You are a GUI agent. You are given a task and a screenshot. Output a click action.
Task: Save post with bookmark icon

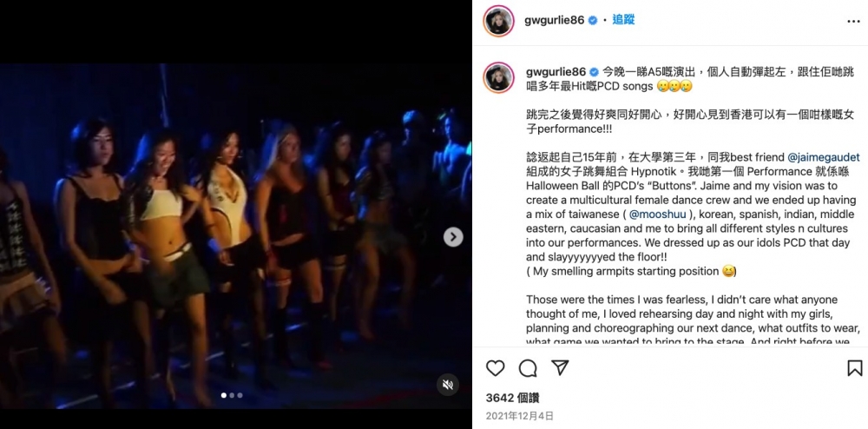(x=854, y=368)
